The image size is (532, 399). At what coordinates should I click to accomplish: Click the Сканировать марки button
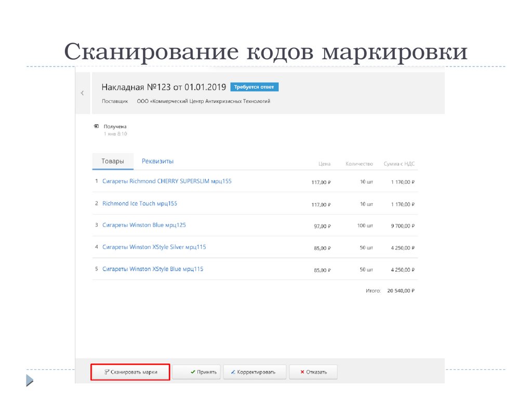tap(130, 372)
